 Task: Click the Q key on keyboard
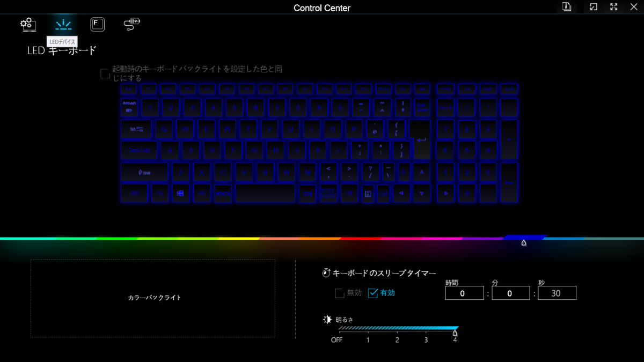coord(164,129)
